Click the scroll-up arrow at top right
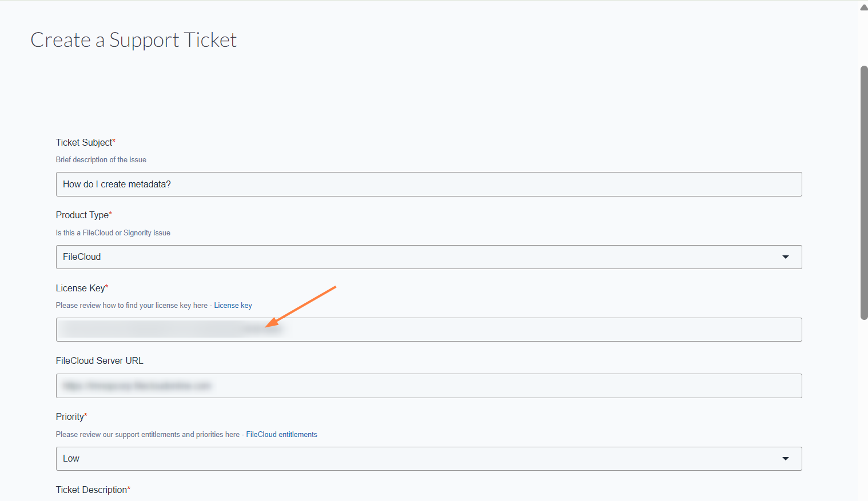The height and width of the screenshot is (501, 868). pyautogui.click(x=862, y=7)
